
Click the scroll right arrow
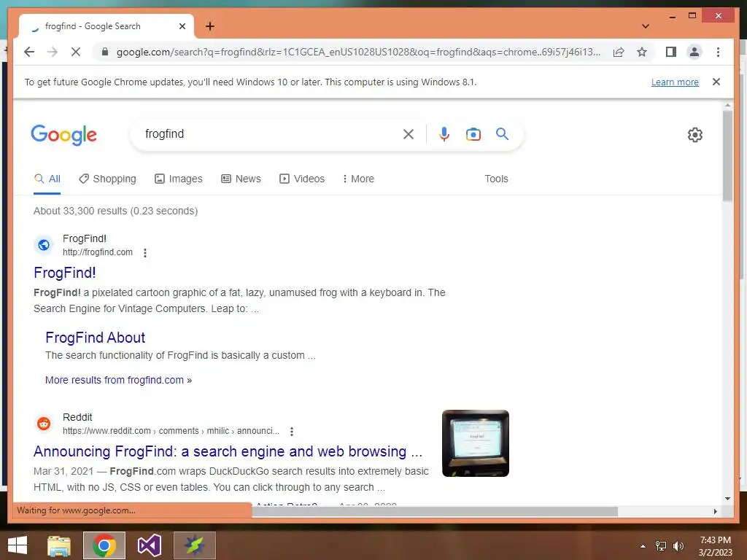point(715,511)
